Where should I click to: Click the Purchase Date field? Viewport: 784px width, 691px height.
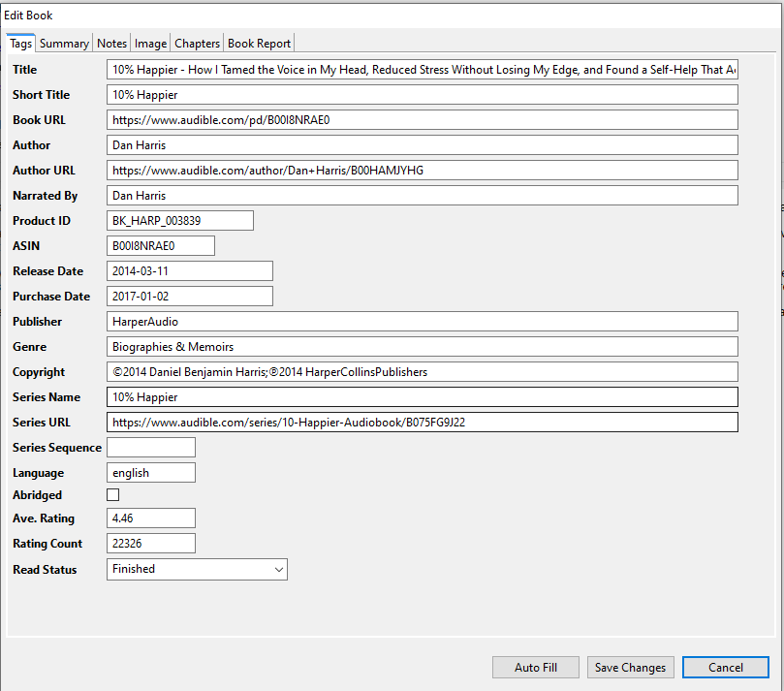(189, 296)
